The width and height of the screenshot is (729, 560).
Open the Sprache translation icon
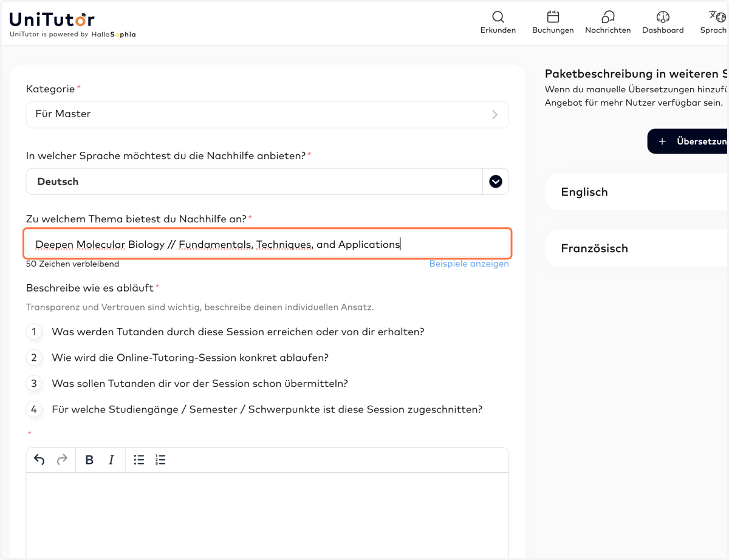tap(717, 16)
